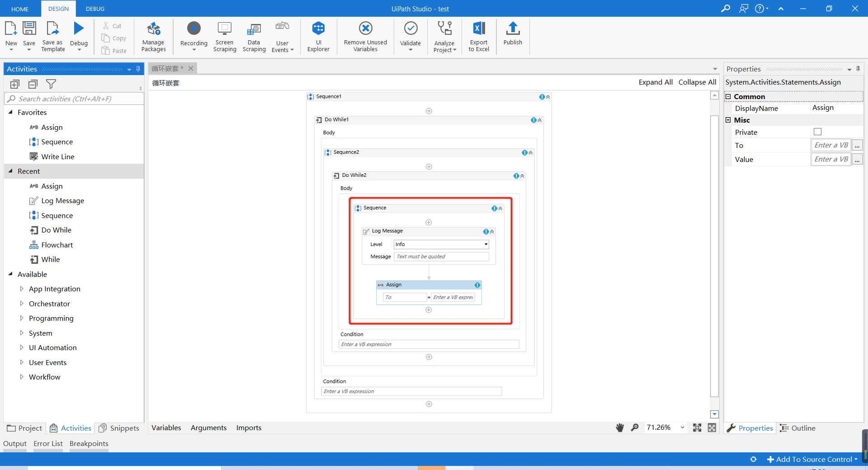Open the Error List panel
Image resolution: width=868 pixels, height=470 pixels.
coord(48,443)
